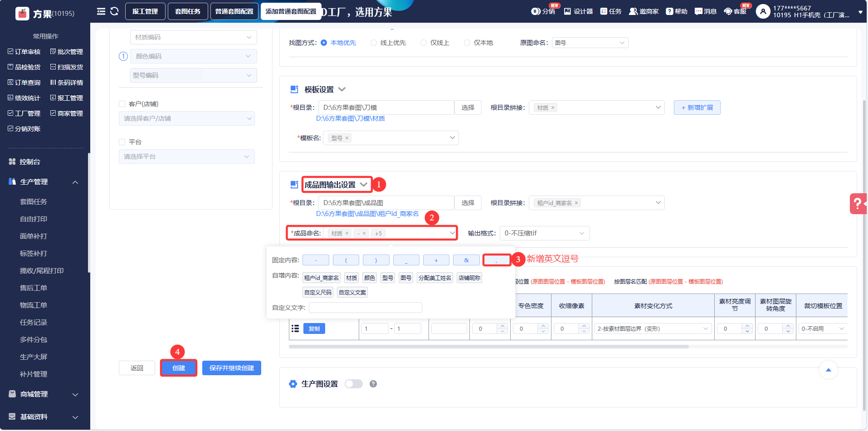Open 工厂管理 shortcut
Viewport: 868px width, 431px height.
24,113
